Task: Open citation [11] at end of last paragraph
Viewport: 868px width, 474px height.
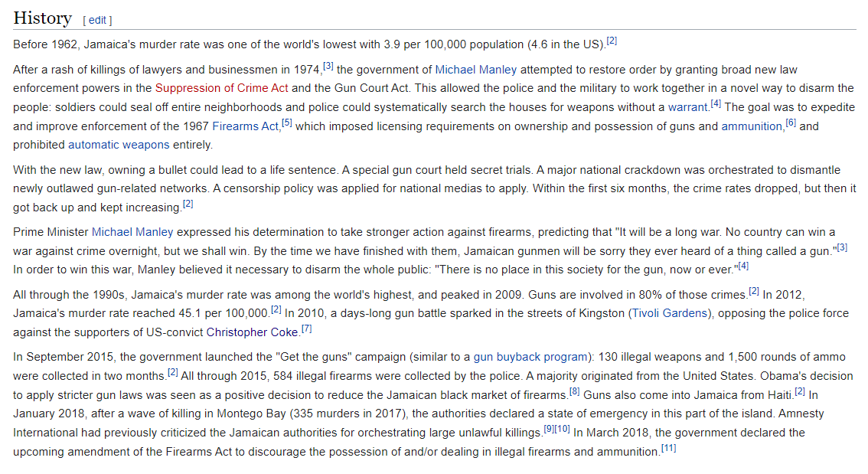Action: [x=669, y=448]
